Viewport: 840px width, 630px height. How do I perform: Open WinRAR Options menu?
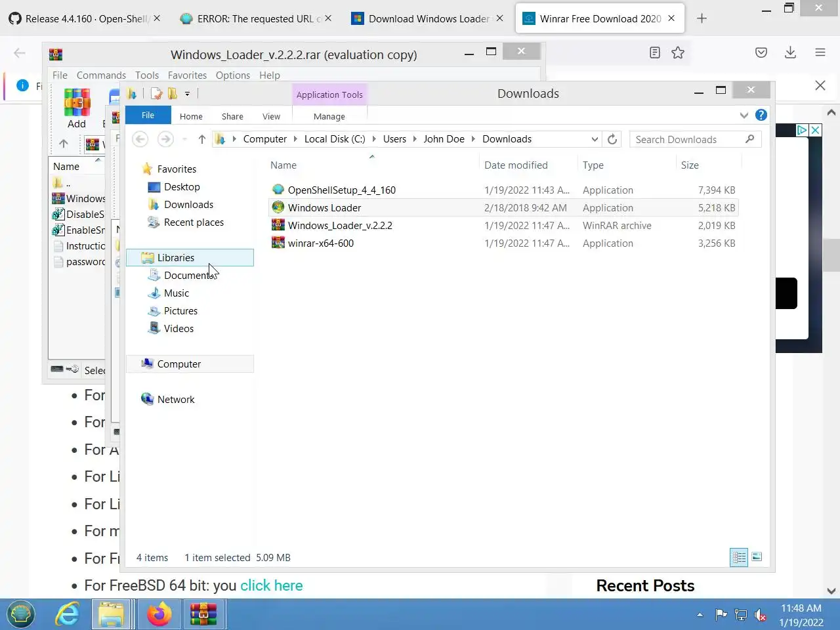pos(233,75)
